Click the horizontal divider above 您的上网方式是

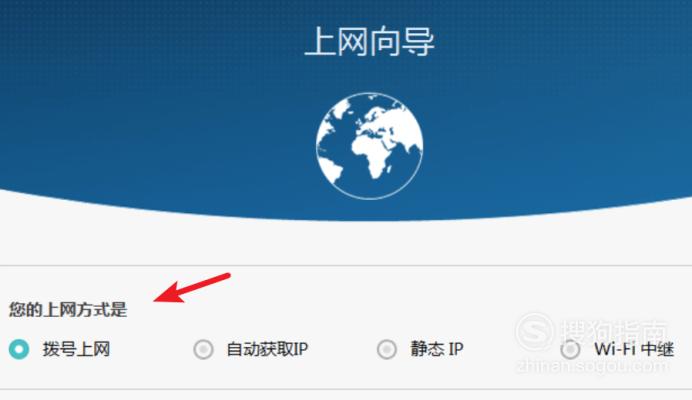pos(346,266)
